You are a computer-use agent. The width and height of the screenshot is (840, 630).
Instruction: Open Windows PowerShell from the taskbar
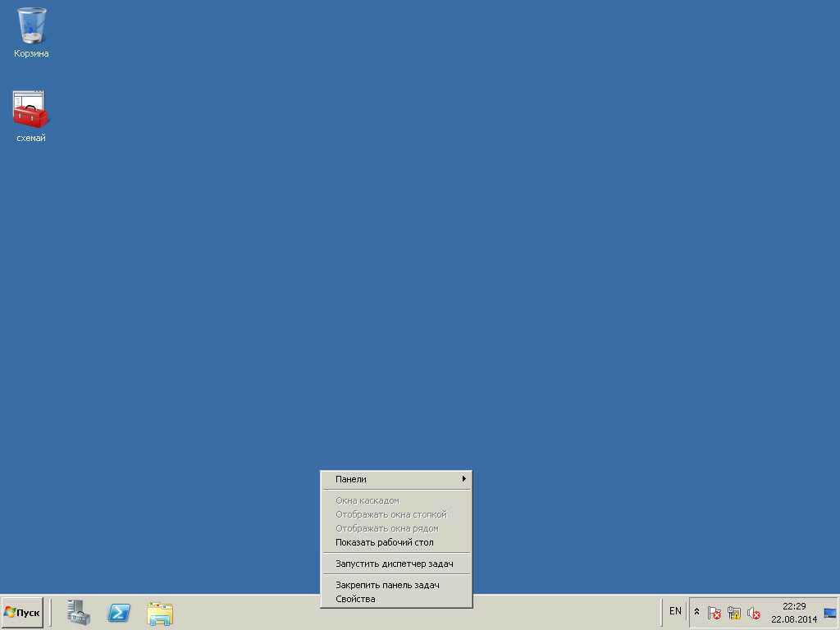(119, 612)
